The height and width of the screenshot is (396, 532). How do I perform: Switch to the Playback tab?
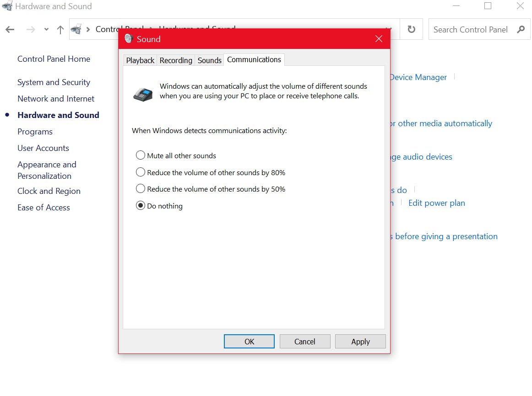(140, 60)
